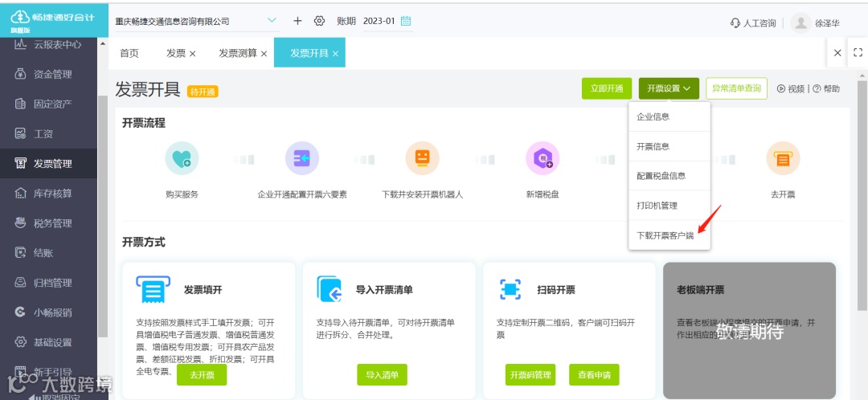Choose 下载开票客户端 menu entry
This screenshot has height=400, width=868.
[669, 235]
